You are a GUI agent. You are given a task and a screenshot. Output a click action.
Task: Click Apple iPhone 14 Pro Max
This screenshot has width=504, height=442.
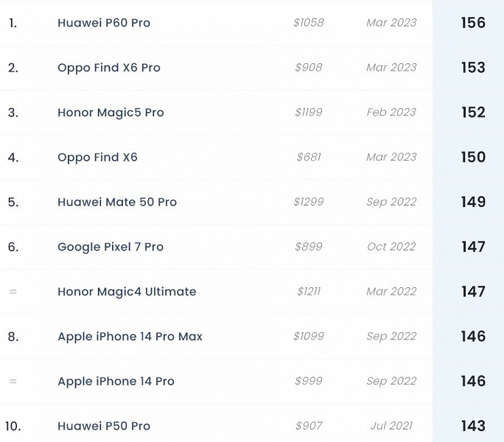coord(130,337)
